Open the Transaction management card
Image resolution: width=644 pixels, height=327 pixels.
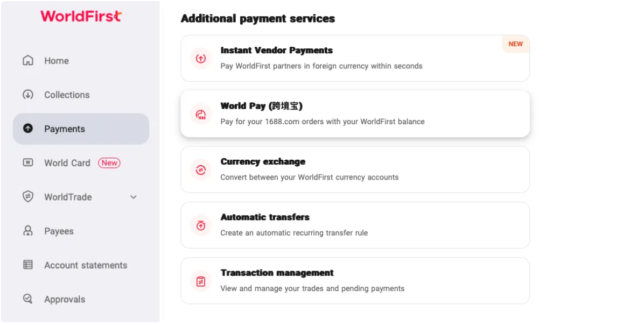[355, 281]
